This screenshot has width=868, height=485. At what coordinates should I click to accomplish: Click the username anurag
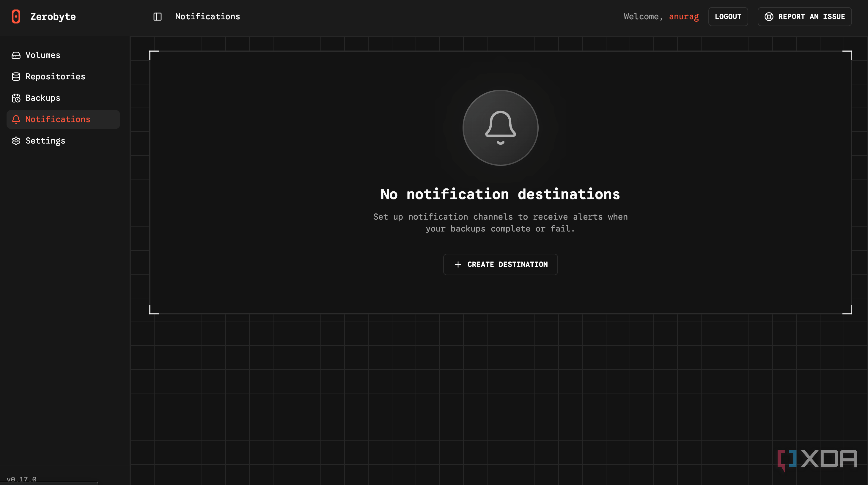(x=684, y=17)
